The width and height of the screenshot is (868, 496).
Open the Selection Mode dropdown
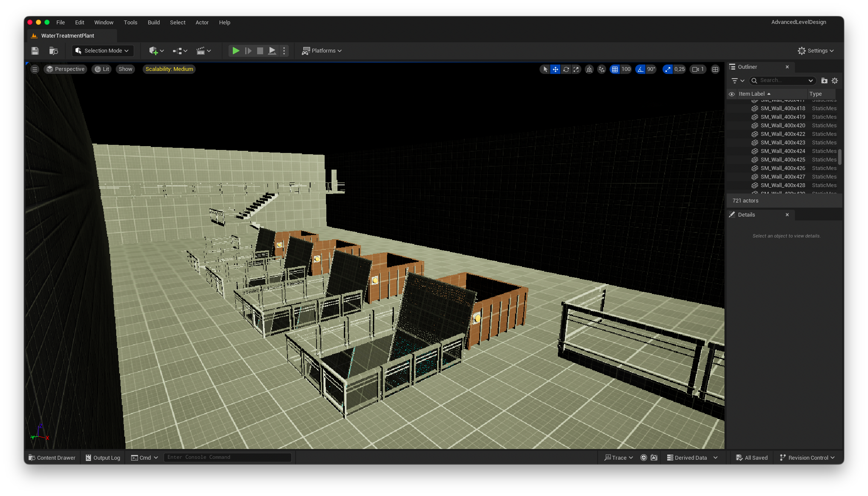[103, 51]
